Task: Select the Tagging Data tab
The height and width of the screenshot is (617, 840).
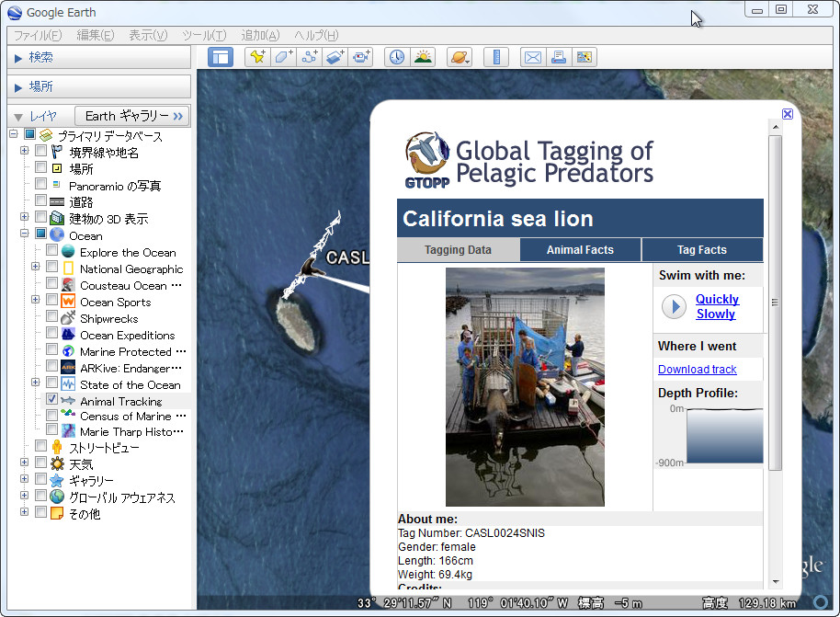Action: (x=458, y=250)
